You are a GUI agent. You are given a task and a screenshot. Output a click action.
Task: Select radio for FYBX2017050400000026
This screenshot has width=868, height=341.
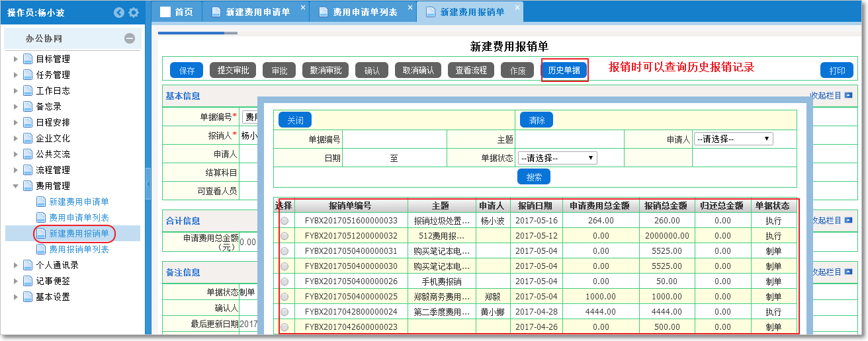(x=284, y=282)
